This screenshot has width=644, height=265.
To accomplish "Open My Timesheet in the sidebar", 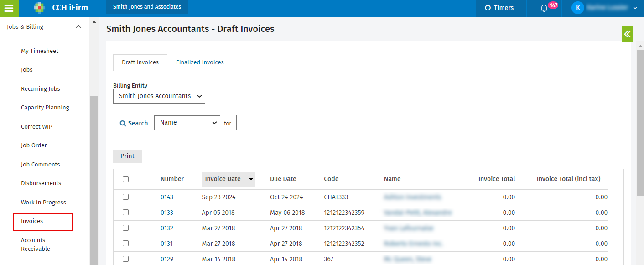I will pos(40,51).
